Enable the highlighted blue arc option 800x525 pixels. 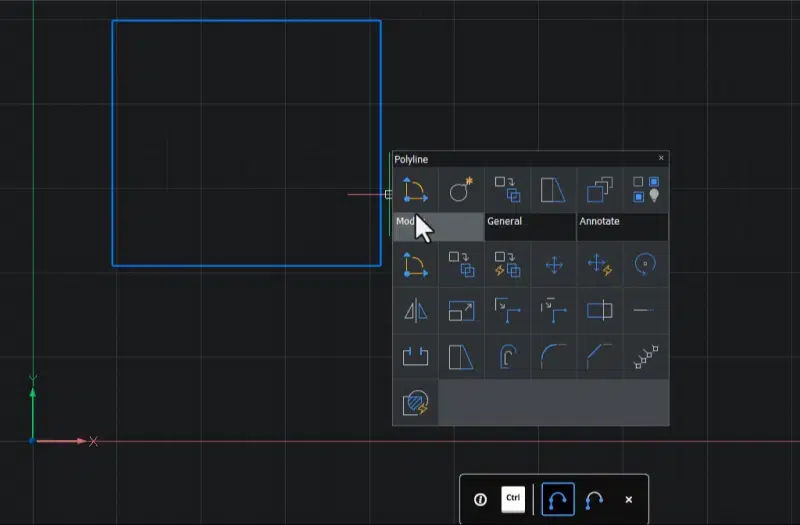(x=558, y=499)
